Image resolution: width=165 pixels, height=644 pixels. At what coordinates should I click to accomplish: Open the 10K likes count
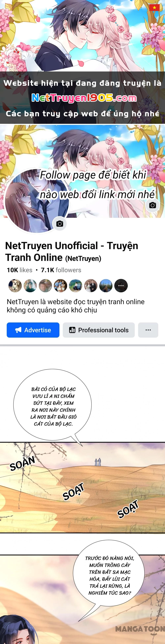pyautogui.click(x=19, y=270)
